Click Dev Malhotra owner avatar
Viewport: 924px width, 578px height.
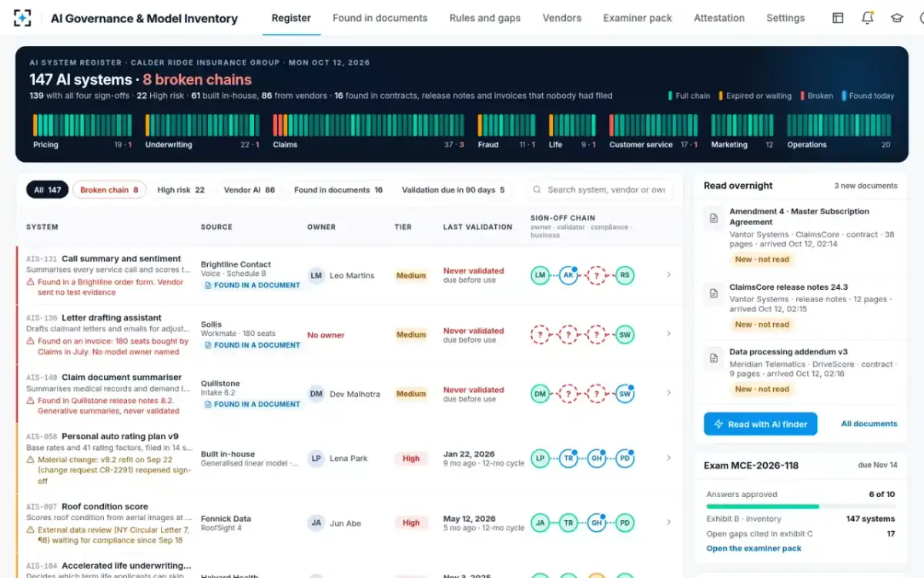click(x=316, y=394)
